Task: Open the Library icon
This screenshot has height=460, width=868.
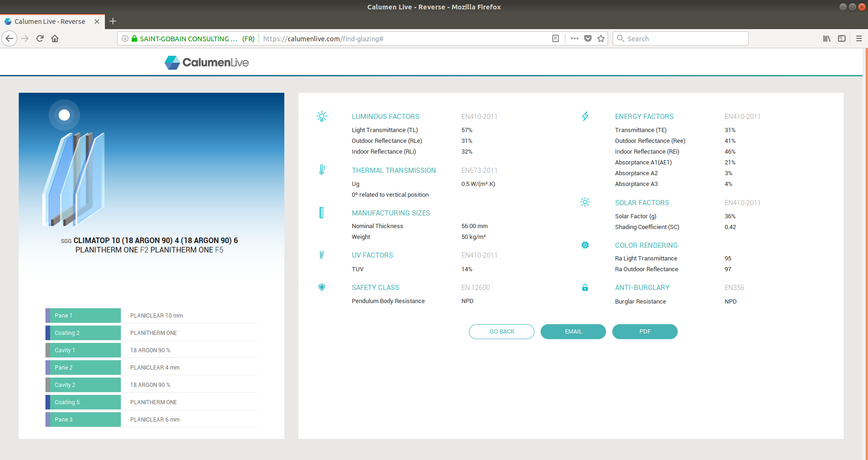Action: pos(827,38)
